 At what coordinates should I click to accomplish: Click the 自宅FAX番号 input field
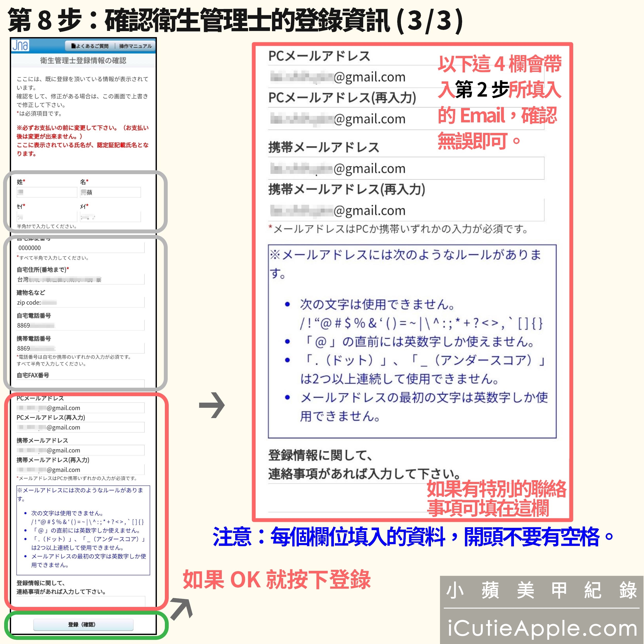pyautogui.click(x=80, y=384)
